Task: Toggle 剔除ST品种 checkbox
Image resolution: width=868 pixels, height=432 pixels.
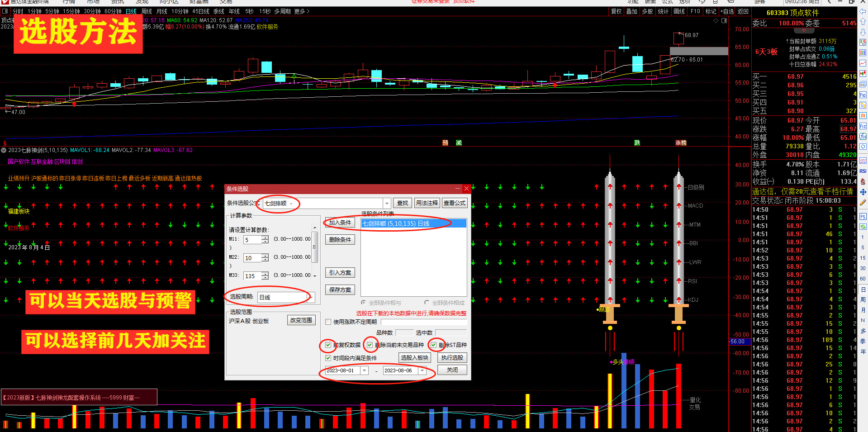Action: coord(434,345)
